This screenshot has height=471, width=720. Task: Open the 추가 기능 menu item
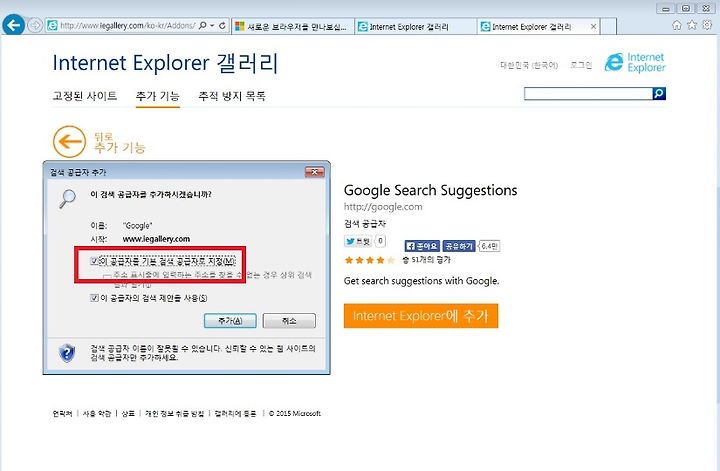tap(158, 96)
